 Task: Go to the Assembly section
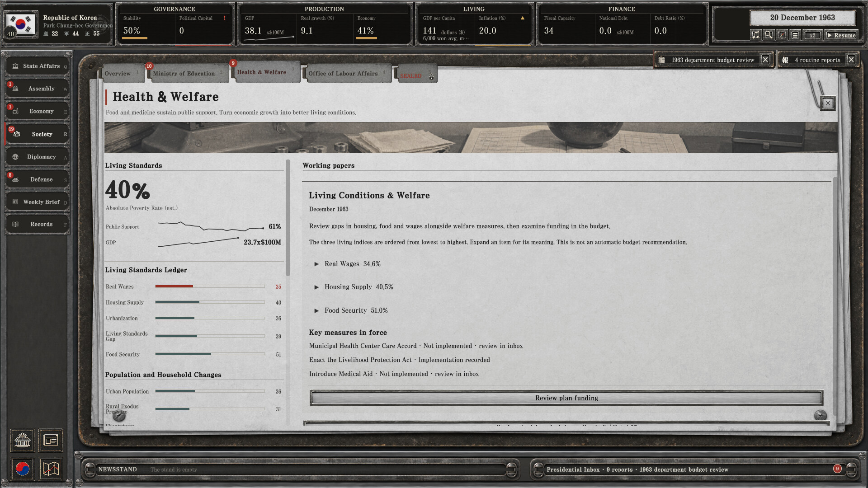click(37, 89)
